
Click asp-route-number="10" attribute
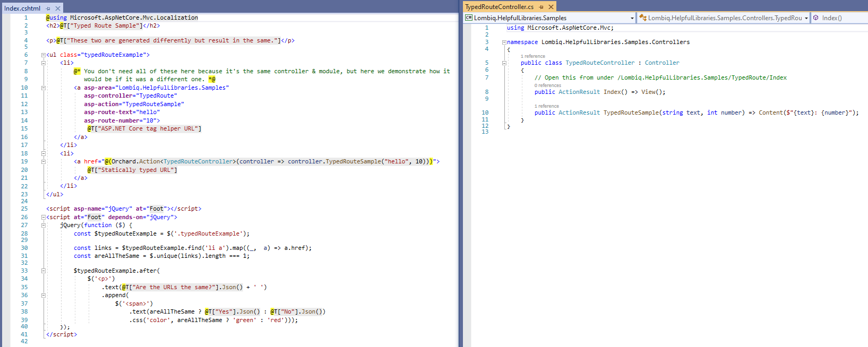[x=120, y=120]
